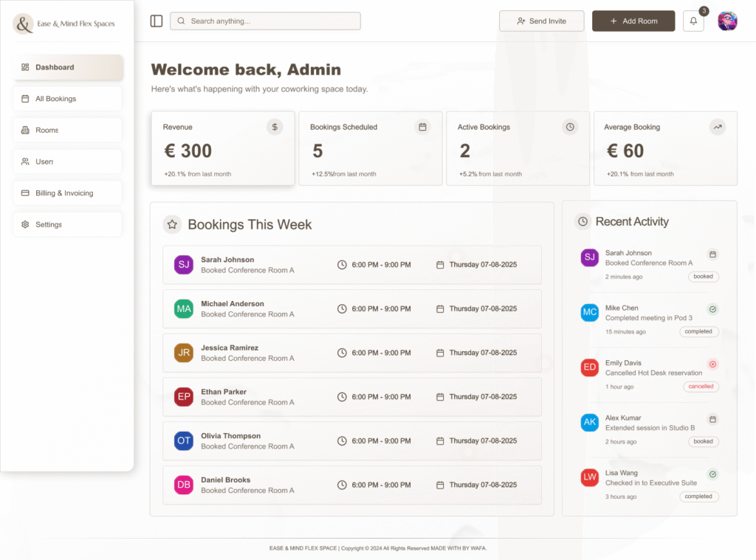Click Emily Davis cancelled X icon
The height and width of the screenshot is (560, 756).
712,364
